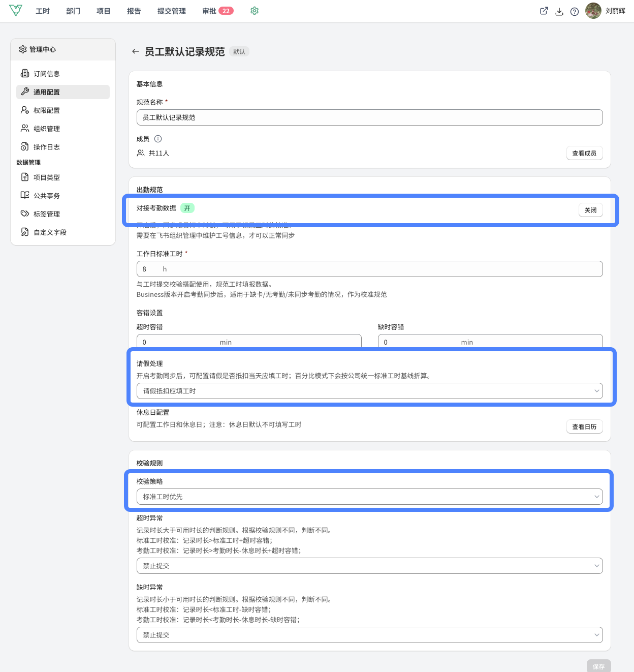
Task: Click the 规范名称 input field
Action: [370, 117]
